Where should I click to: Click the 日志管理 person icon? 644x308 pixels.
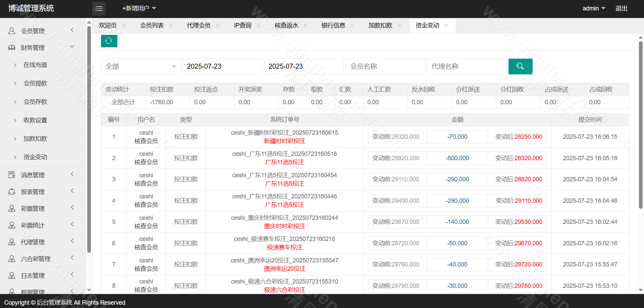coord(12,275)
